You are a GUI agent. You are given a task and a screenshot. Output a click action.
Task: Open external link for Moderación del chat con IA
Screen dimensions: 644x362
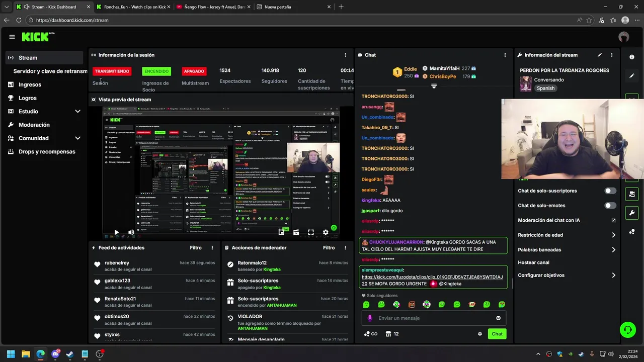(613, 220)
